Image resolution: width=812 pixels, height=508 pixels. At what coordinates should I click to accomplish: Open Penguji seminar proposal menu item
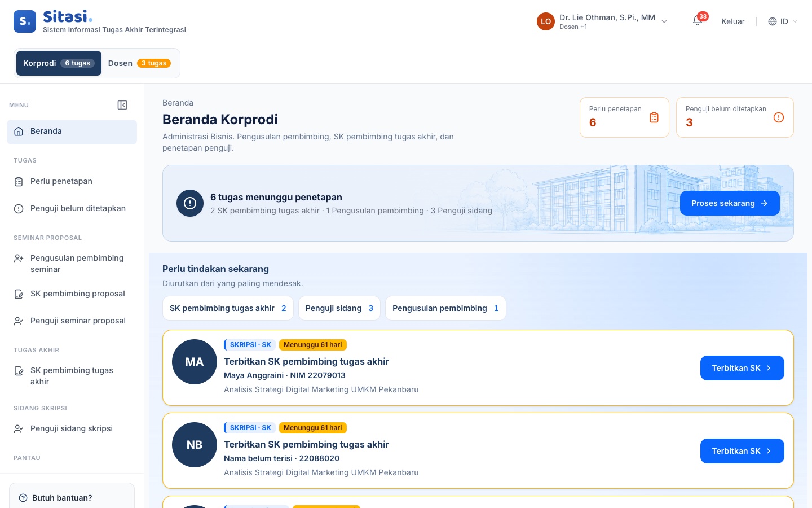click(x=72, y=321)
